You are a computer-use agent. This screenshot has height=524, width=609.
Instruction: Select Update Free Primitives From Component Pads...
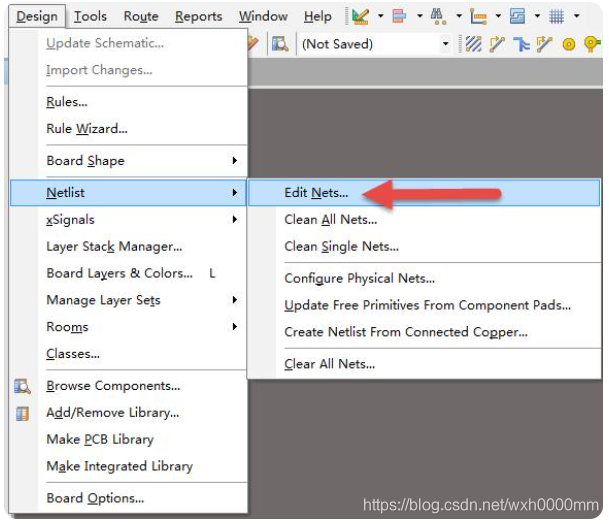coord(424,305)
